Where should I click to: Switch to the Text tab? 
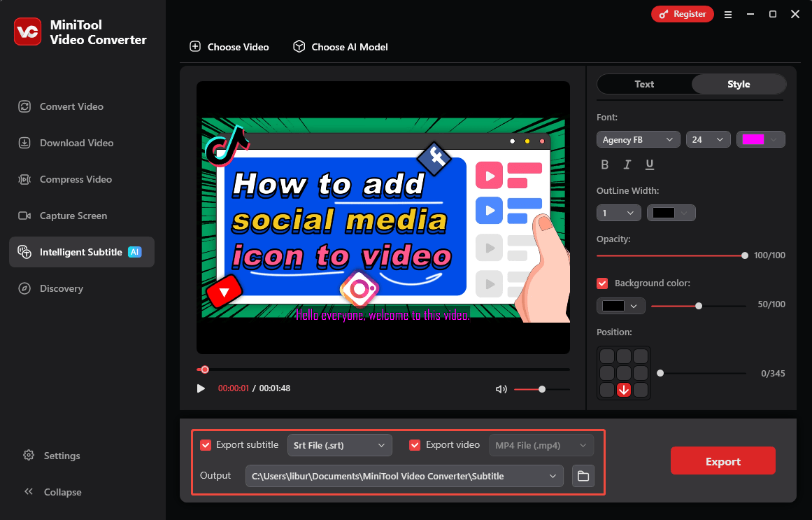pyautogui.click(x=644, y=84)
